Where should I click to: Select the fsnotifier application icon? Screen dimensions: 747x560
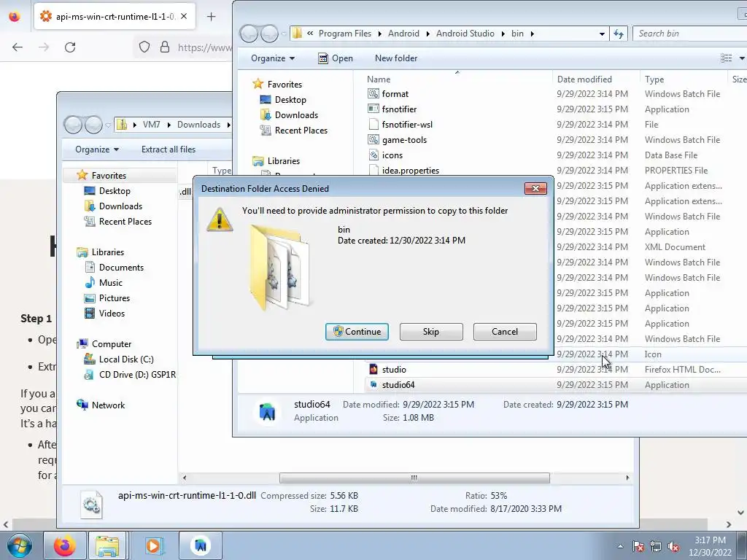click(373, 109)
